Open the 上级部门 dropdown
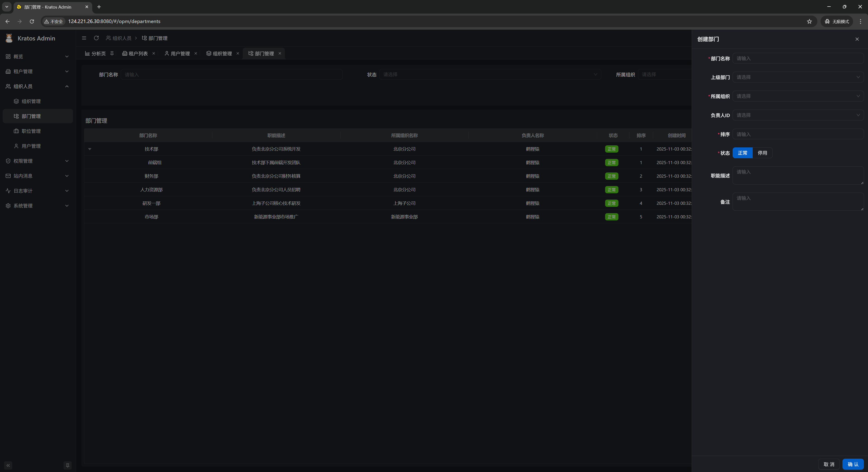The height and width of the screenshot is (472, 868). [x=797, y=77]
